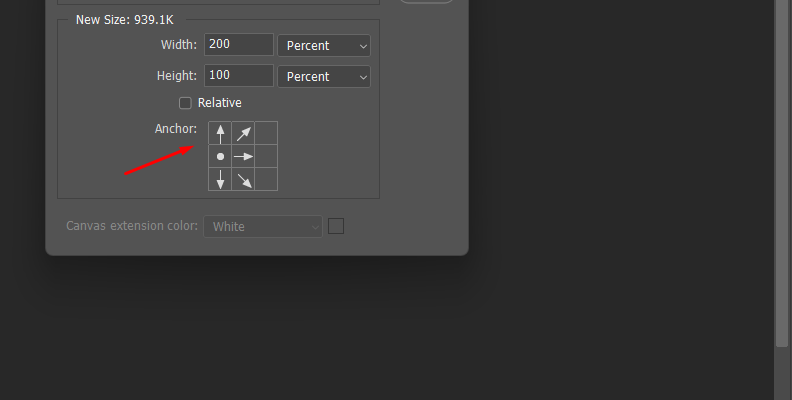
Task: Click the up-right diagonal arrow anchor cell
Action: tap(243, 133)
